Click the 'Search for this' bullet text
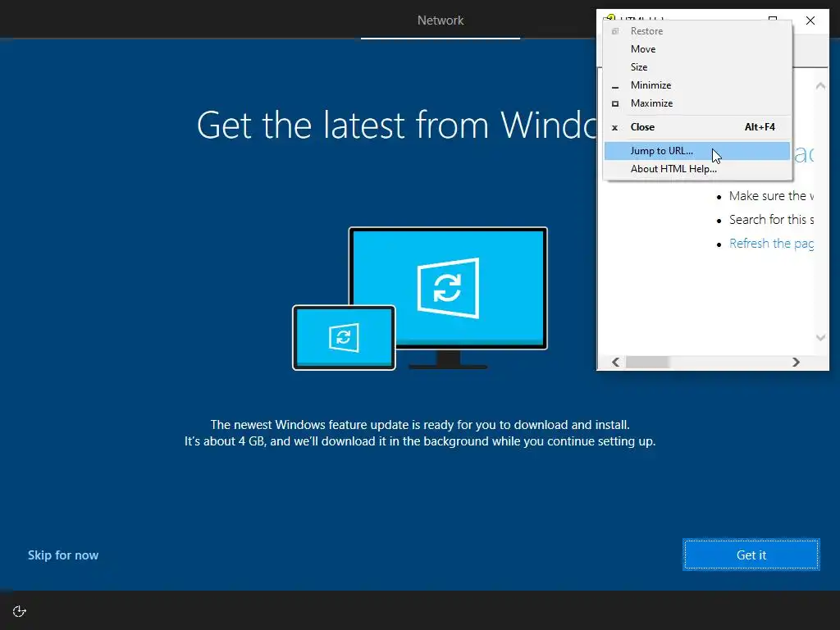Viewport: 840px width, 630px height. tap(771, 220)
